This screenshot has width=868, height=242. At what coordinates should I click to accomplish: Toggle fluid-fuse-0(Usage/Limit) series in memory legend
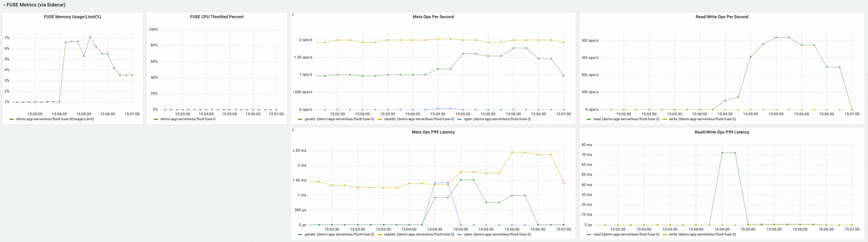[55, 119]
